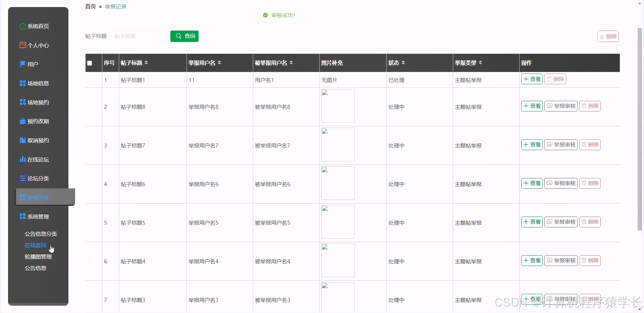Click trash icon in top 删除 button
The width and height of the screenshot is (644, 313).
602,36
